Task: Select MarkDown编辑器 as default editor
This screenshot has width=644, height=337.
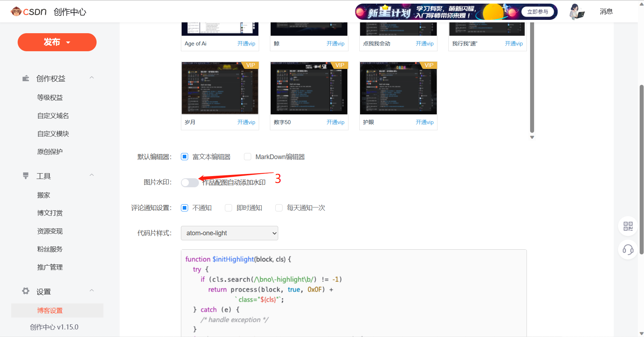Action: [x=248, y=157]
